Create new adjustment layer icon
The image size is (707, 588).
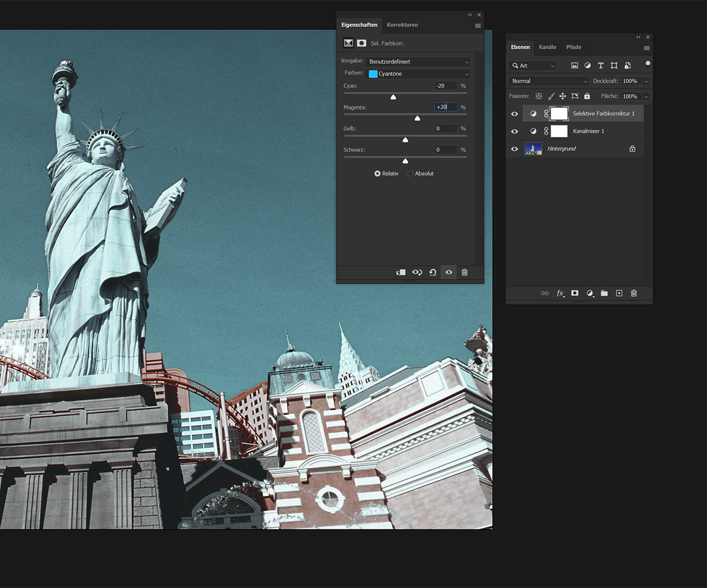pos(590,293)
